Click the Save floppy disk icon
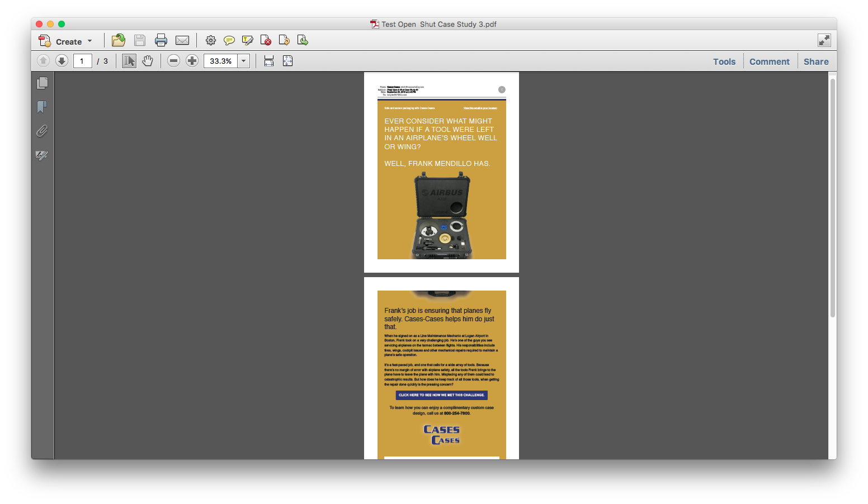This screenshot has height=504, width=868. click(x=140, y=40)
